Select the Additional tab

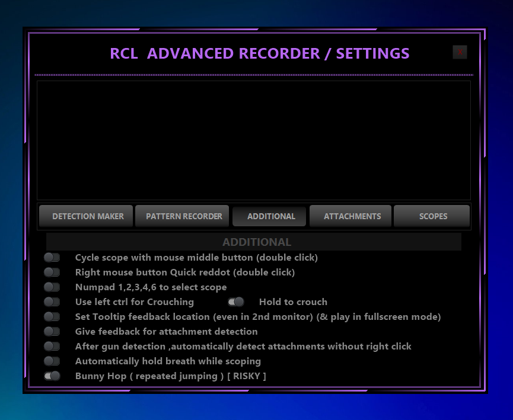(x=270, y=216)
